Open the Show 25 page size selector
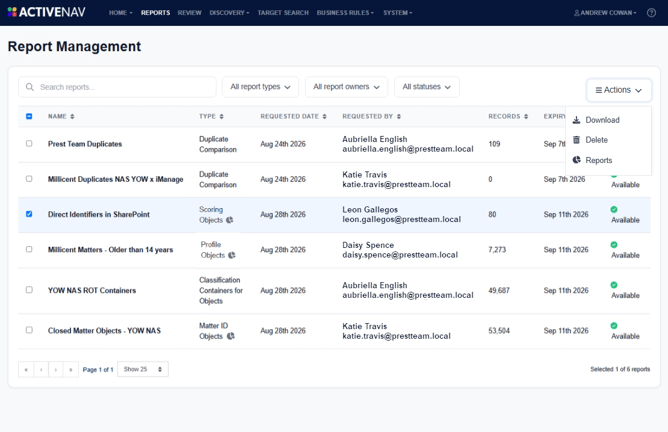Viewport: 668px width, 432px height. click(143, 369)
